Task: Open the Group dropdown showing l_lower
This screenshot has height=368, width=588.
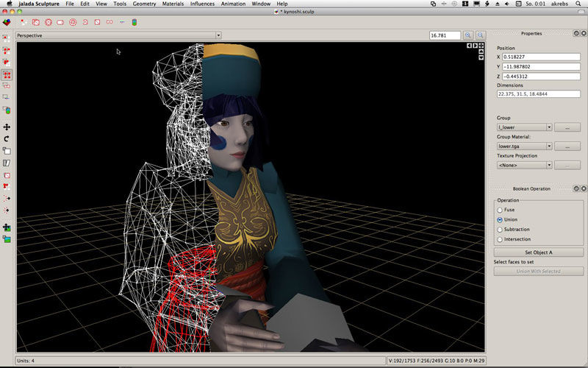Action: pyautogui.click(x=524, y=127)
